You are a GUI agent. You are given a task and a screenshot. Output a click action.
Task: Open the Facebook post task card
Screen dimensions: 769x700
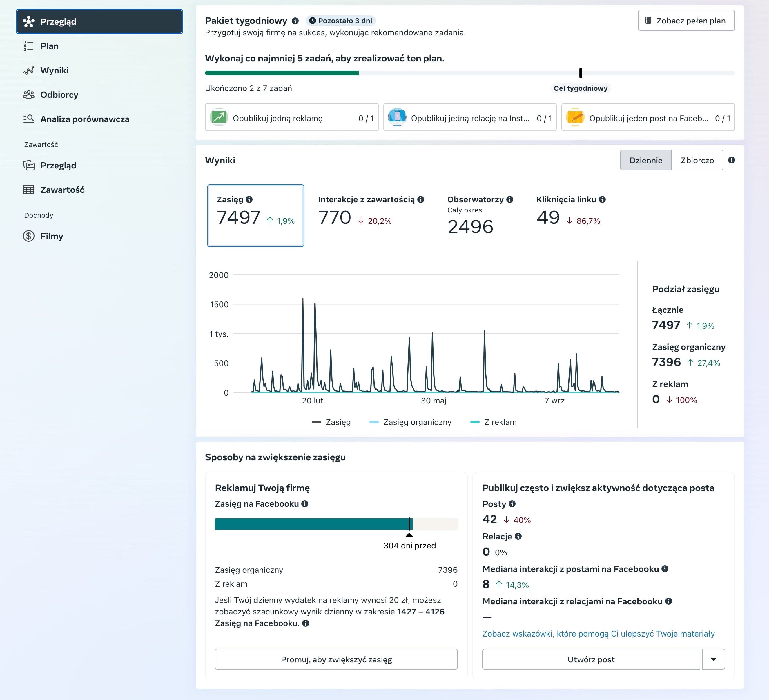point(648,117)
